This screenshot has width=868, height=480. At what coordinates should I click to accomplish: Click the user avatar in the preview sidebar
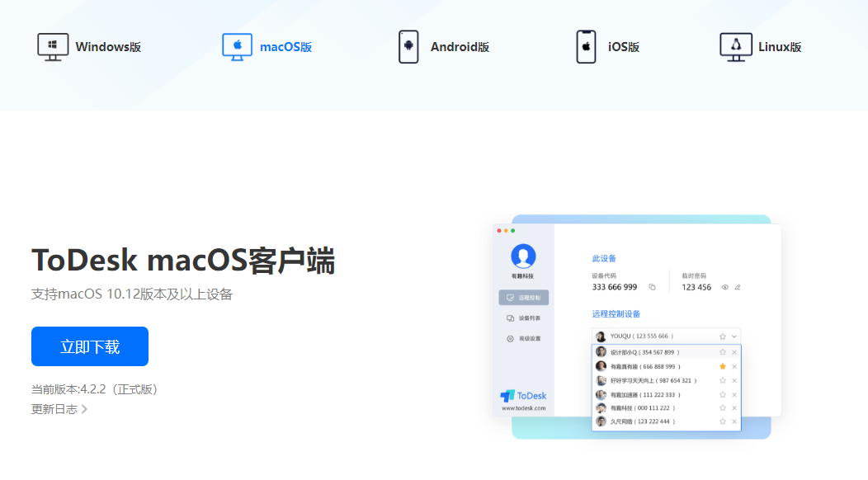pos(523,256)
